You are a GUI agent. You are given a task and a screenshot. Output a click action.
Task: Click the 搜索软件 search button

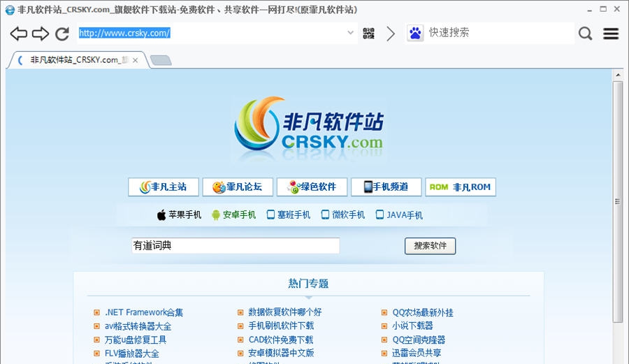[430, 246]
